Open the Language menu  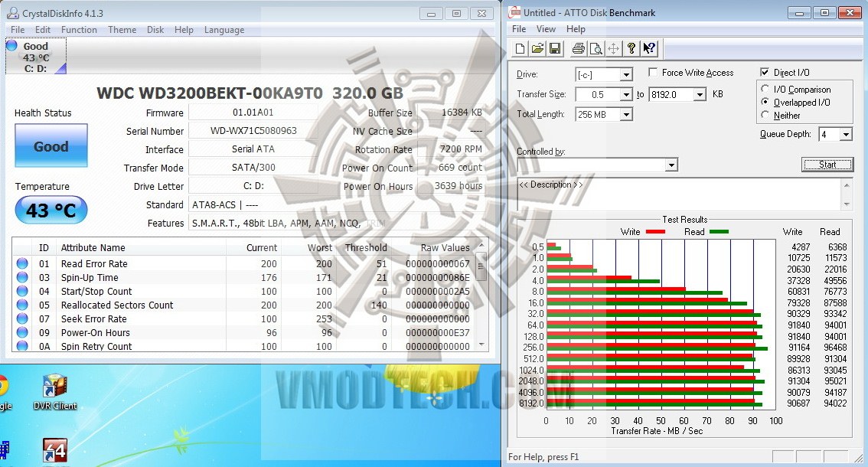pos(224,29)
